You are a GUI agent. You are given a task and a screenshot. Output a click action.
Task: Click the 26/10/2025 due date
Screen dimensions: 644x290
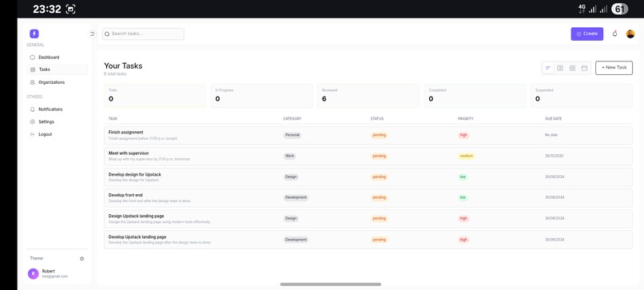555,156
